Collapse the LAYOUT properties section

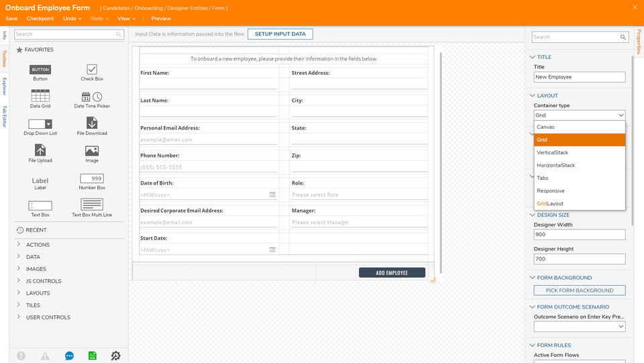tap(532, 96)
